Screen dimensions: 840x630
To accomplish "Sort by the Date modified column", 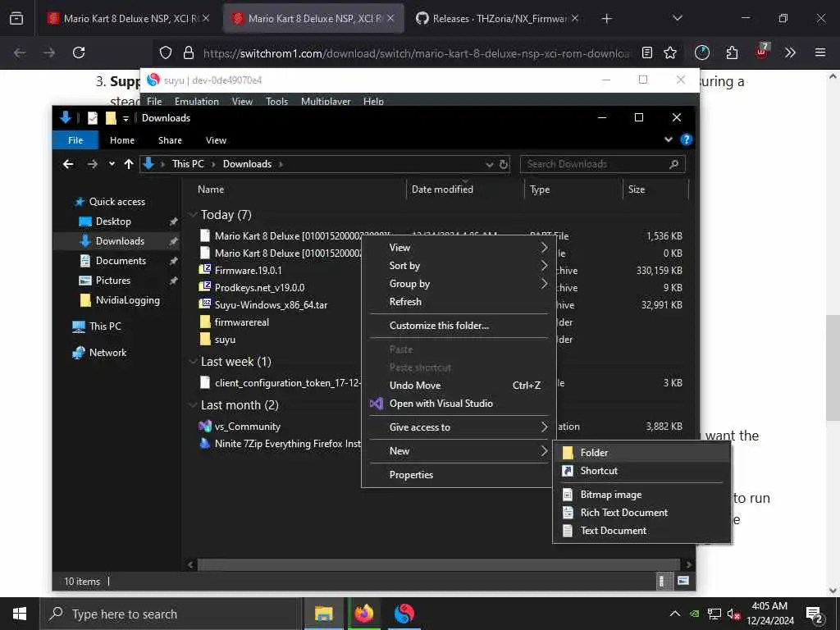I will (442, 189).
